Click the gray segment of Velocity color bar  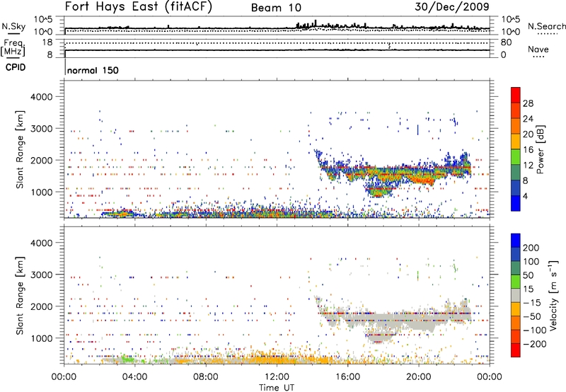(516, 295)
